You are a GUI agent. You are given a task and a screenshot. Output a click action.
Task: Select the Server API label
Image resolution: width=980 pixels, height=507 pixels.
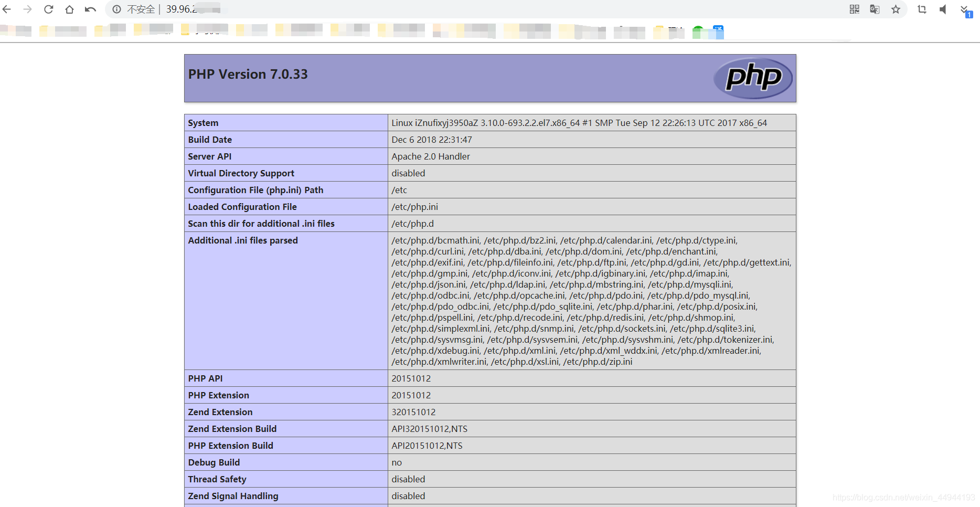point(210,156)
